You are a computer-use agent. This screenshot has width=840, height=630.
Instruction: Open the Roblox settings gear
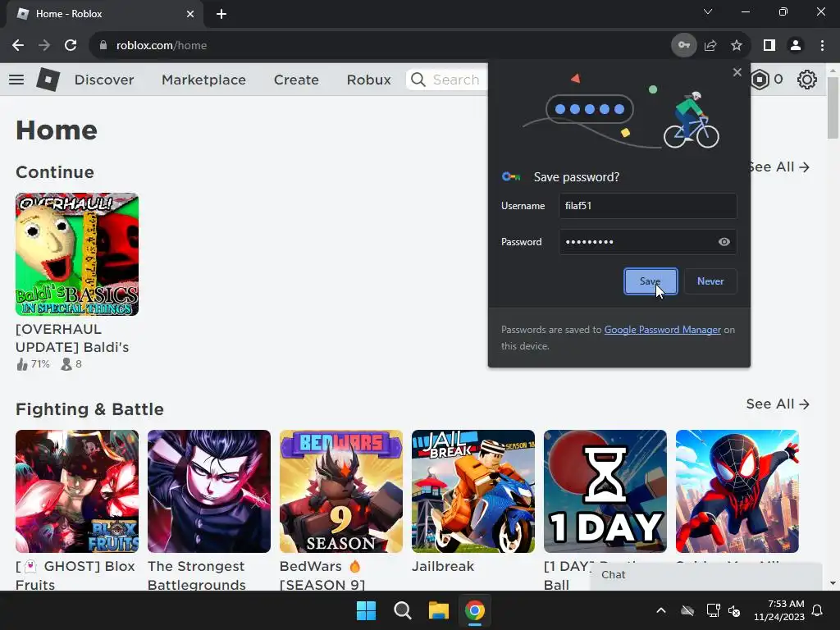(807, 80)
